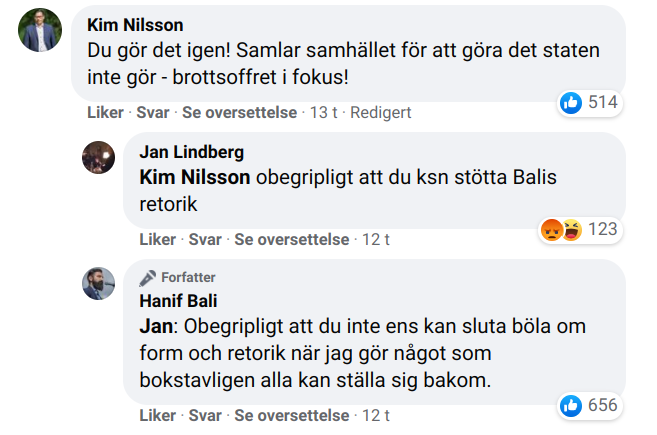Click the like reaction icon showing 656
This screenshot has height=435, width=657.
[x=572, y=405]
